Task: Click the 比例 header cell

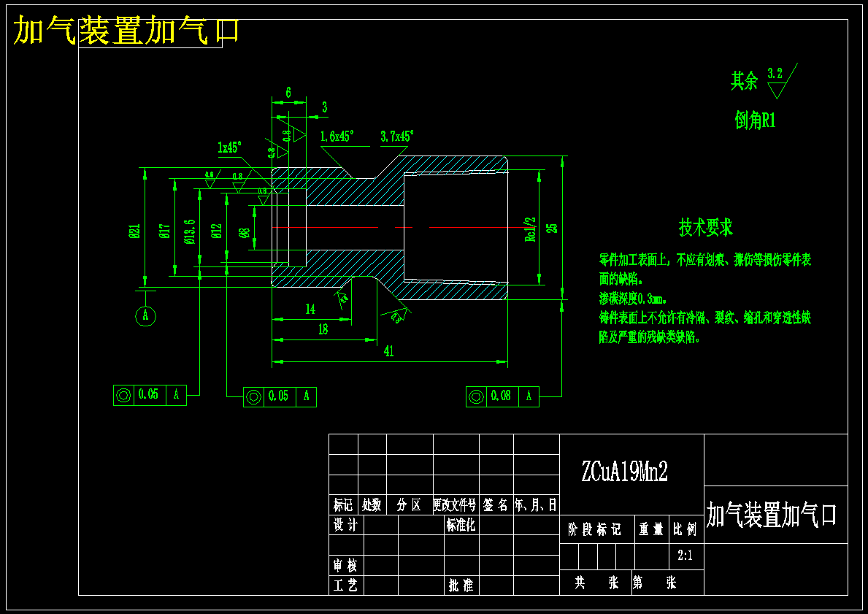Action: click(x=686, y=529)
